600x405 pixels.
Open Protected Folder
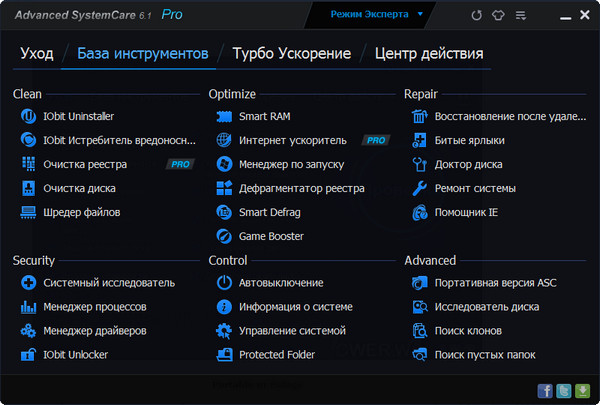[x=276, y=355]
